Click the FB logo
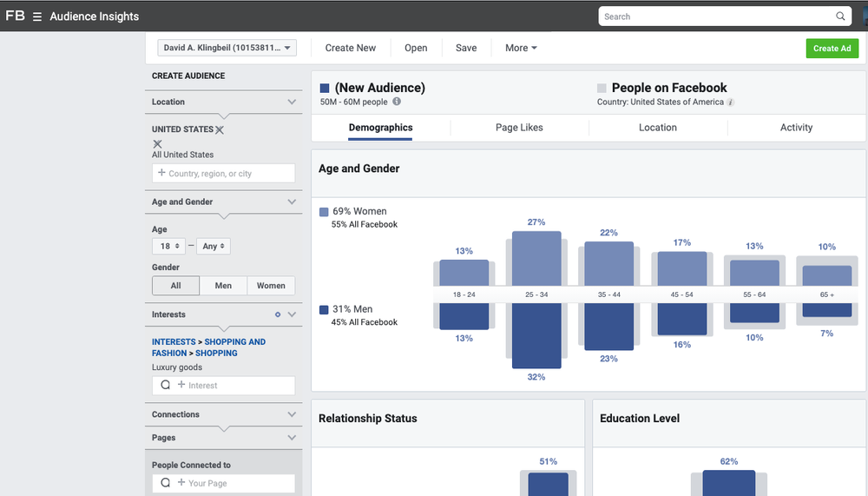This screenshot has height=496, width=868. pyautogui.click(x=15, y=16)
